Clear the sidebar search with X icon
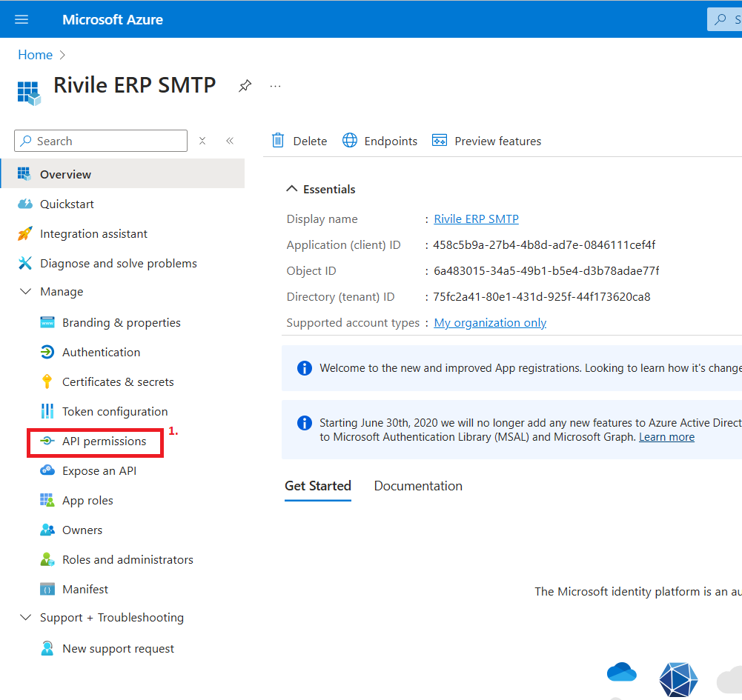The height and width of the screenshot is (700, 742). click(202, 141)
